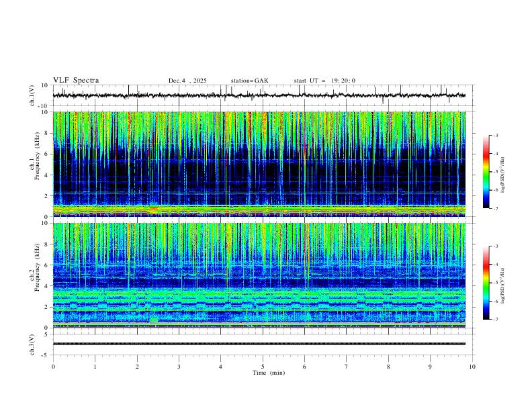Select the "start UT = 19:20:0" text
The width and height of the screenshot is (532, 411).
point(324,81)
